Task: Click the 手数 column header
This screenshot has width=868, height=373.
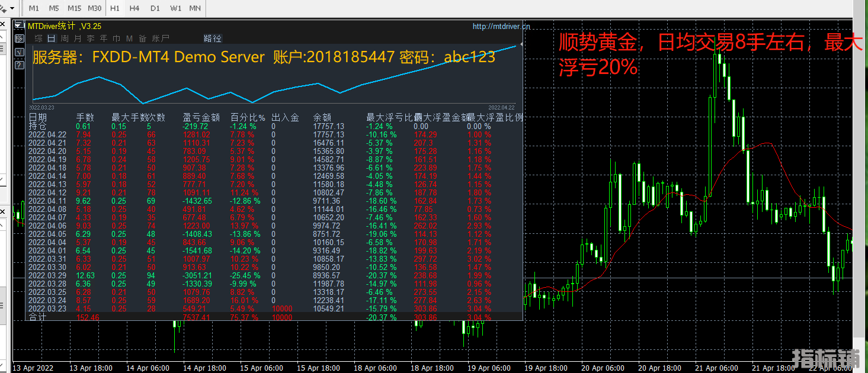Action: click(85, 117)
